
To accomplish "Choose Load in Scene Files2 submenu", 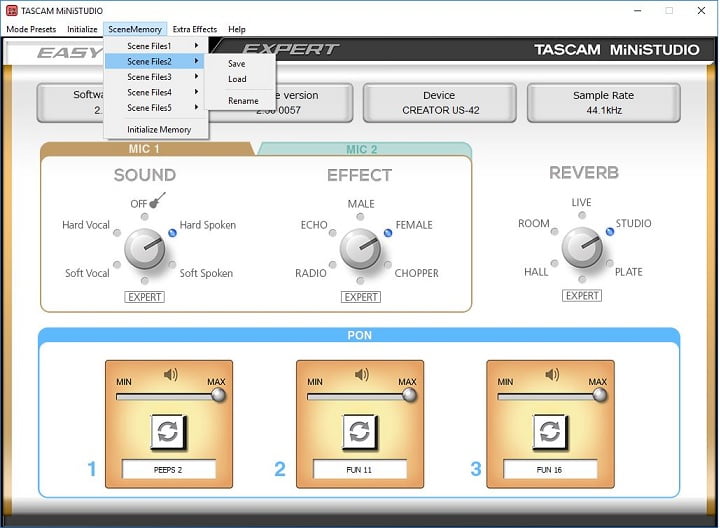I will 240,79.
